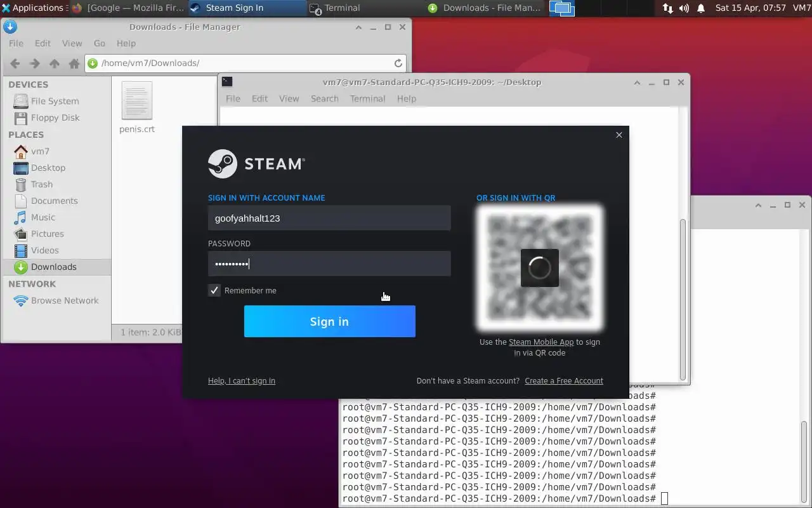Open File menu in File Manager
The height and width of the screenshot is (508, 812).
(16, 43)
